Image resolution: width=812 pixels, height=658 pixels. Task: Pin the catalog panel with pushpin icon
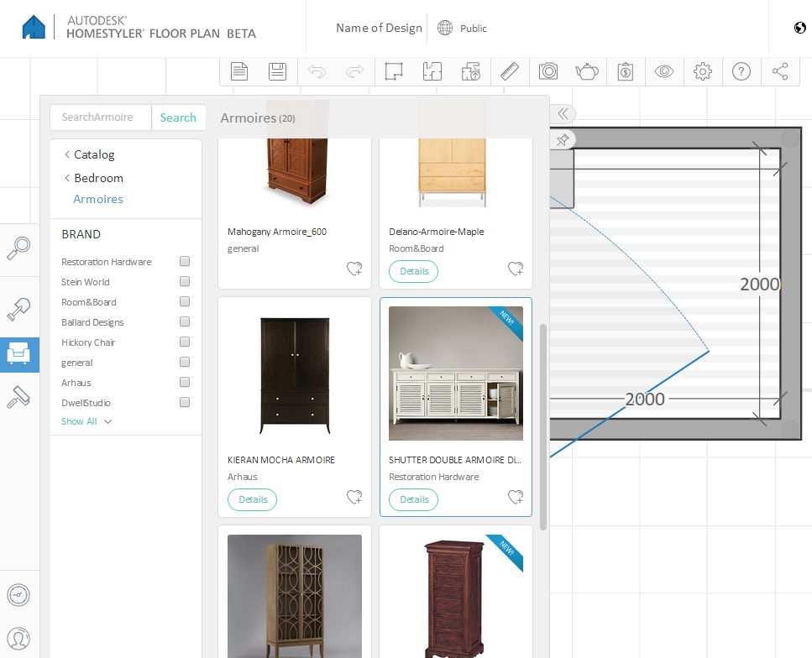tap(563, 139)
